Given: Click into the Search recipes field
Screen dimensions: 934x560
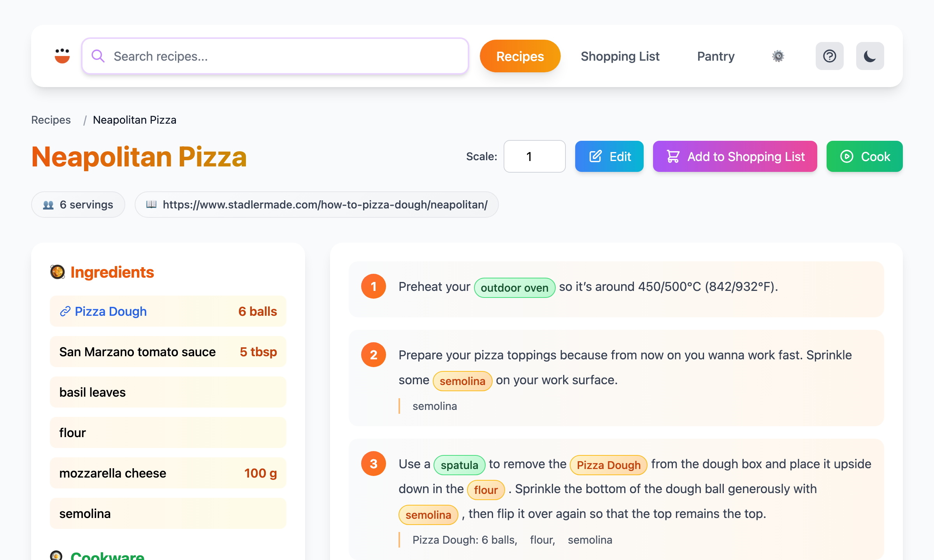Looking at the screenshot, I should coord(288,56).
